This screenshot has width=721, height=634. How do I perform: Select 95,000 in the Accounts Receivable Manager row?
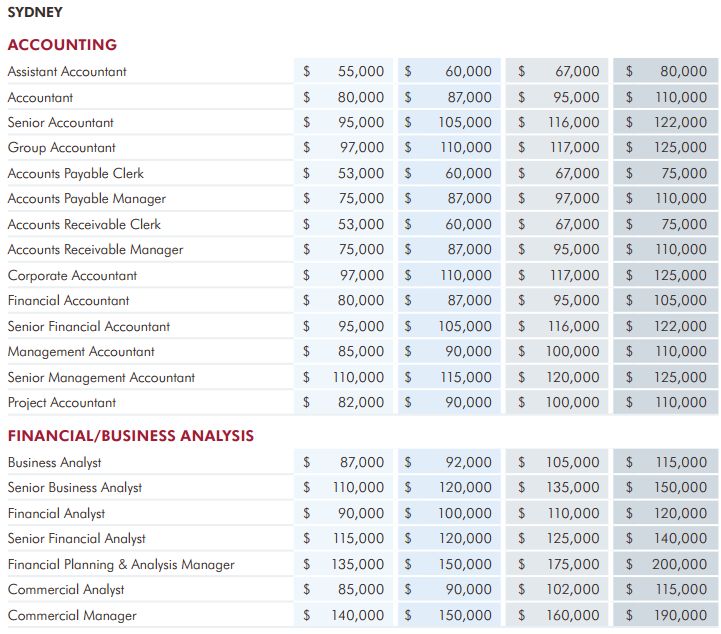576,250
